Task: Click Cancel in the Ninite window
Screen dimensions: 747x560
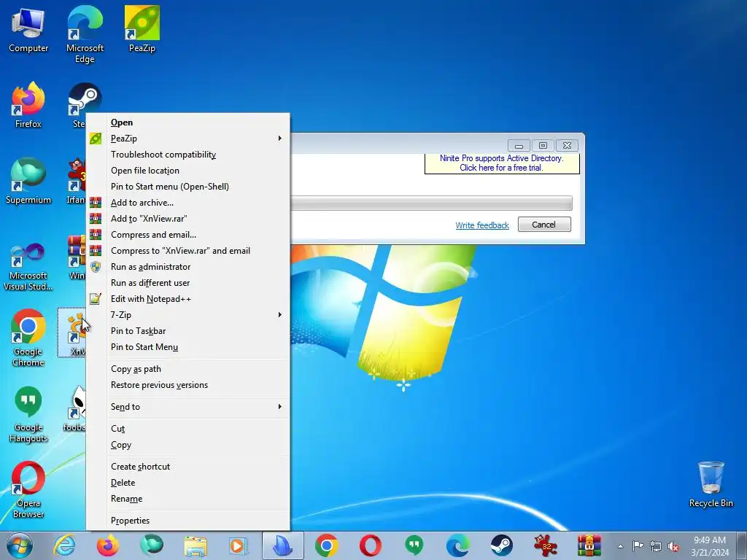Action: (544, 225)
